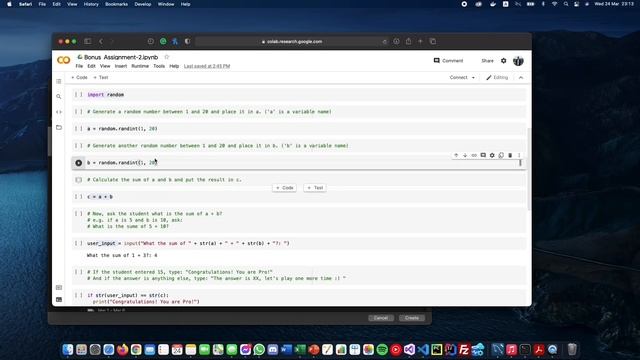This screenshot has height=360, width=640.
Task: Insert Code cell via hover button
Action: click(x=284, y=188)
